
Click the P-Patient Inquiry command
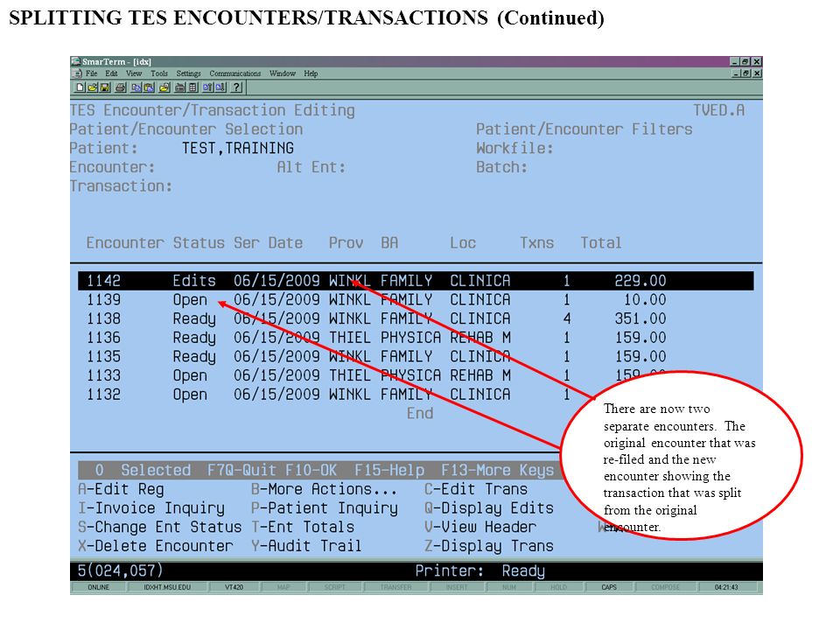[x=325, y=507]
